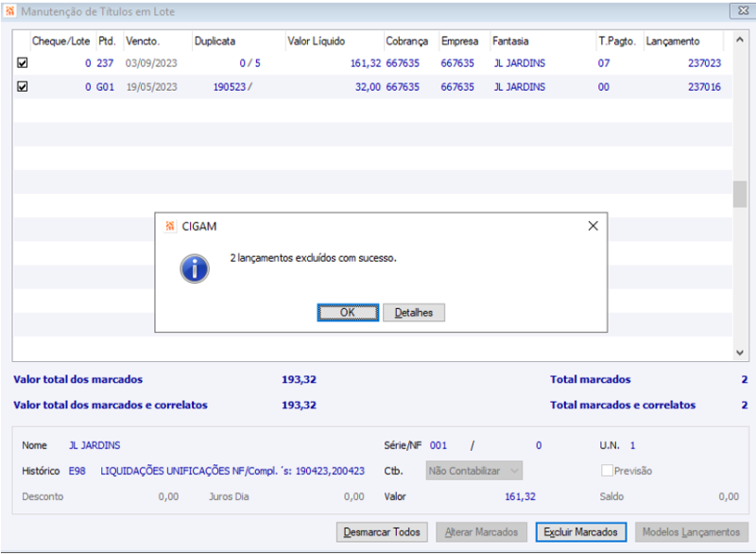
Task: Close the Manutenção de Títulos em Lote window
Action: point(744,10)
